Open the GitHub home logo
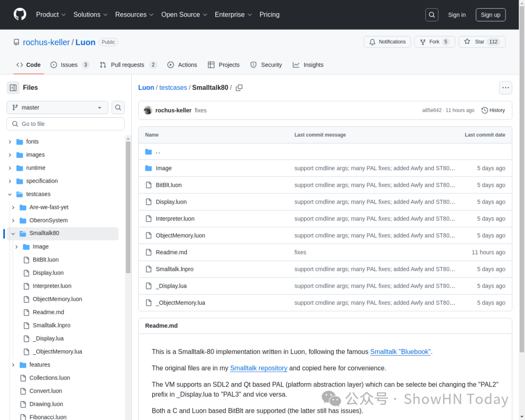Screen dimensions: 525x420 tap(20, 15)
